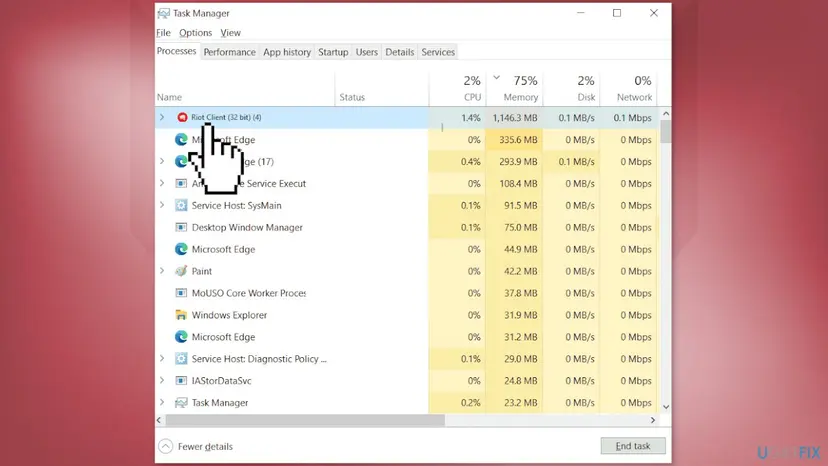828x466 pixels.
Task: Click the Fewer details link
Action: [x=205, y=446]
